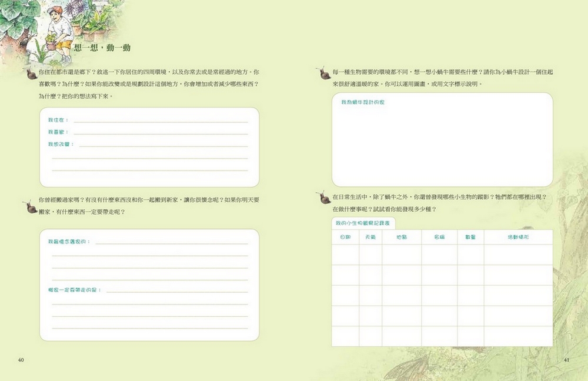Click the label 搬家一定要帶走的是:
The image size is (588, 381).
pyautogui.click(x=75, y=290)
